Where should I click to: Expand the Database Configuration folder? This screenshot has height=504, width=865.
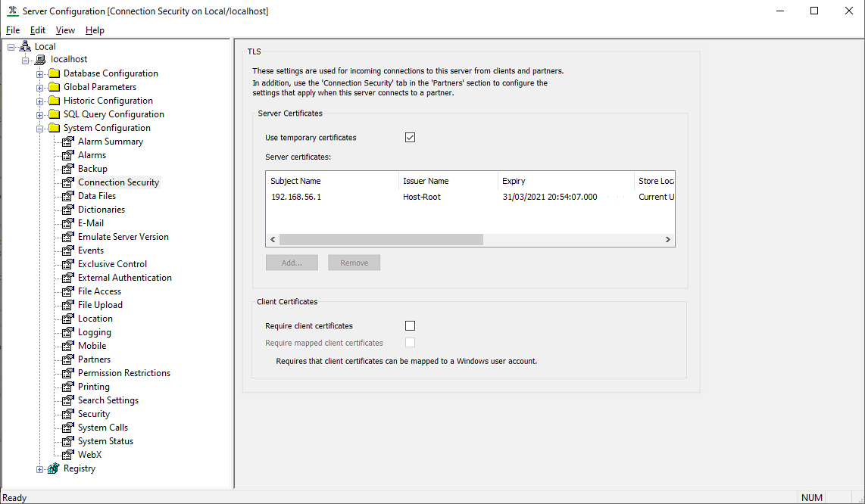39,73
